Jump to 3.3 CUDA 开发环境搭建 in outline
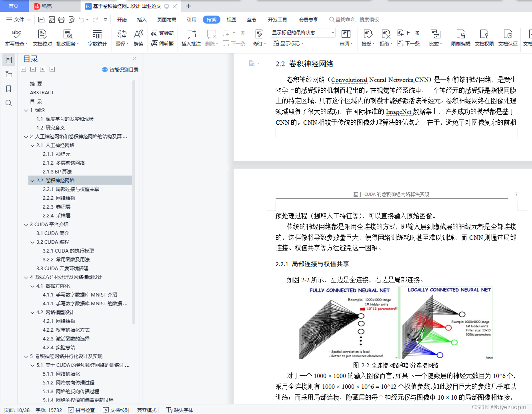Image resolution: width=532 pixels, height=414 pixels. pyautogui.click(x=62, y=269)
